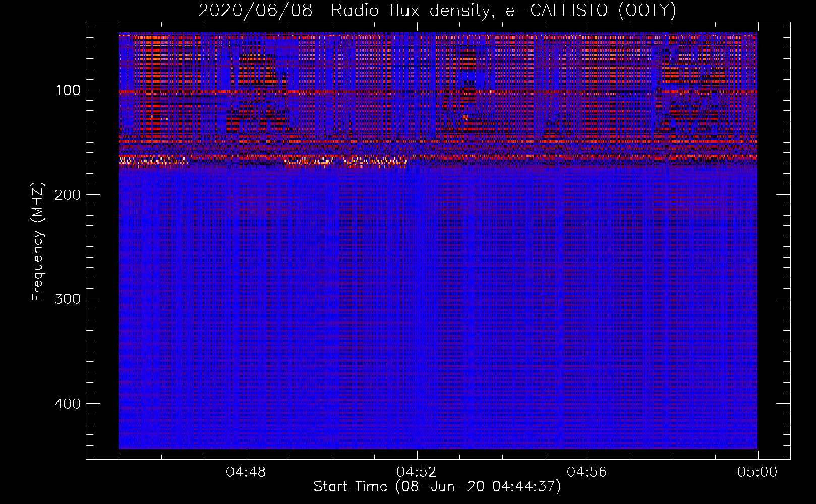
Task: Click the 100 frequency tick label
Action: pos(69,90)
